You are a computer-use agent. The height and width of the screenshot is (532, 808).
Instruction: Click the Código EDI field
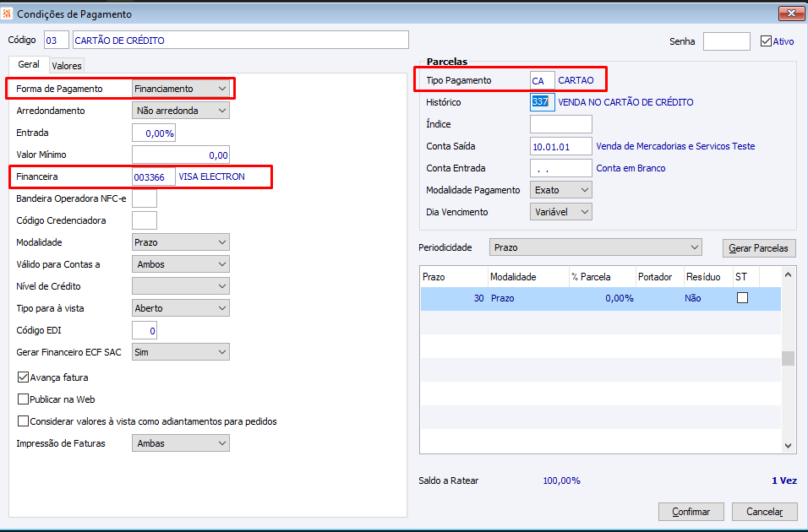point(145,331)
